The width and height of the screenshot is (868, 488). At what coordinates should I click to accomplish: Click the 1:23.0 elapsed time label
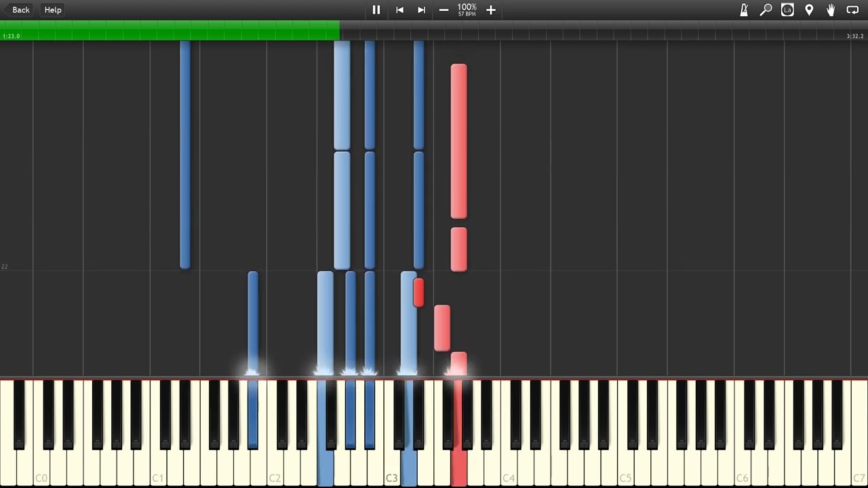[12, 36]
